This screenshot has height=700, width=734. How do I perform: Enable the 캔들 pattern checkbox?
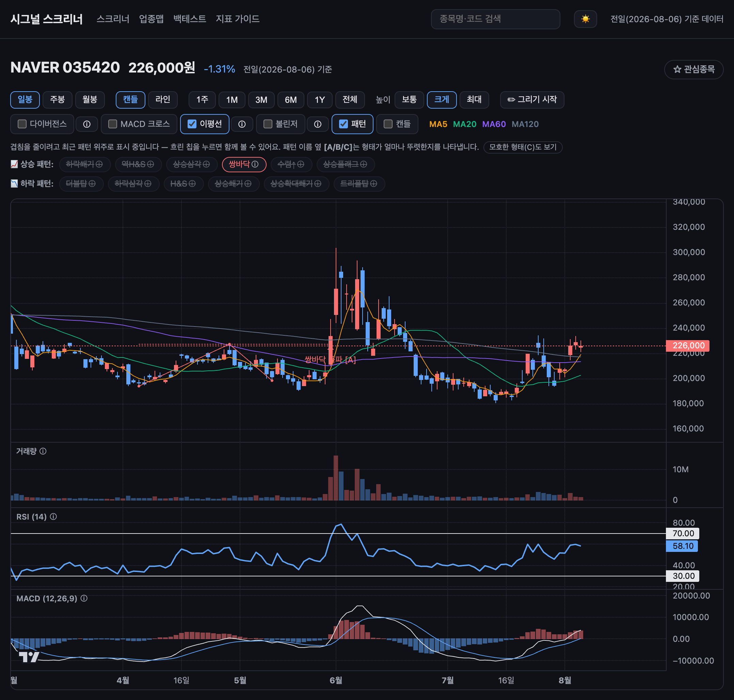(x=388, y=124)
